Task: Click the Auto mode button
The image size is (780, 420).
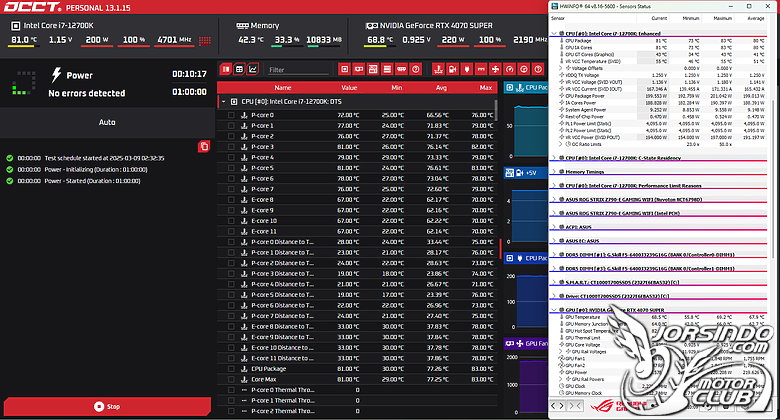Action: click(107, 122)
